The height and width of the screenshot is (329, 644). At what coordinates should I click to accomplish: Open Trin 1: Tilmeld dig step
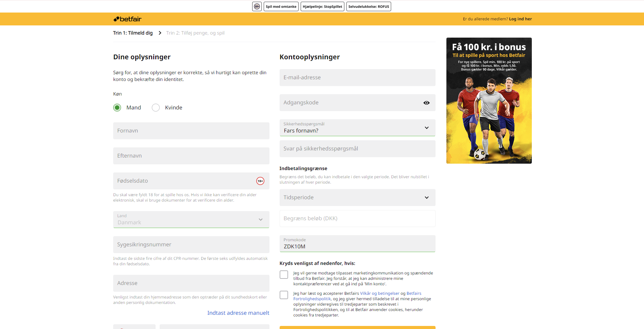133,33
